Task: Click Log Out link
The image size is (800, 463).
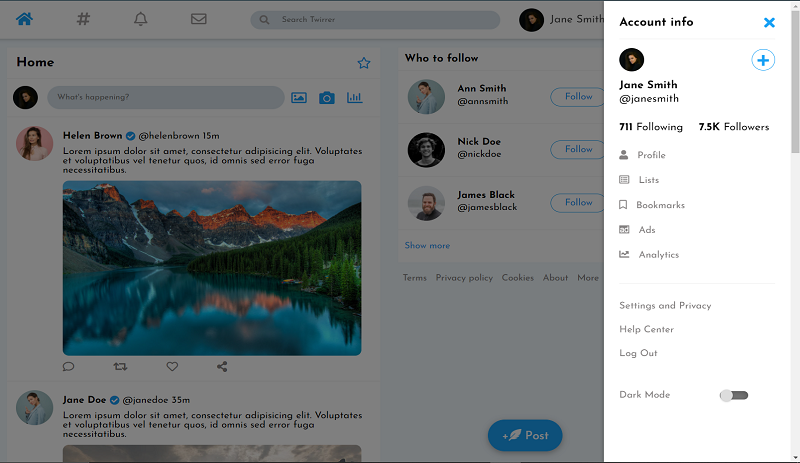Action: point(638,353)
